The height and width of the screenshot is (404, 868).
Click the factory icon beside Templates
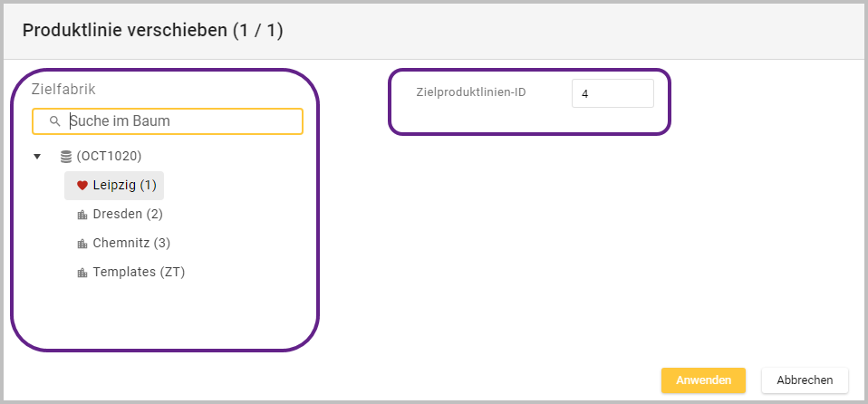point(82,273)
